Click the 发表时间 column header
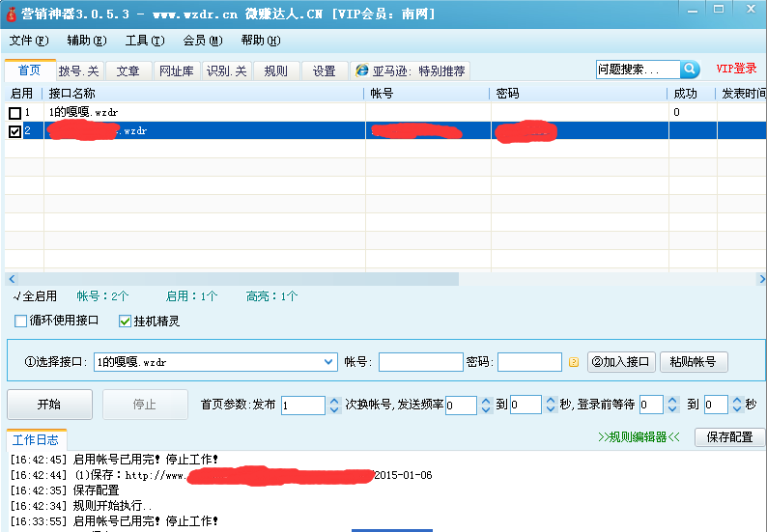 [x=742, y=94]
